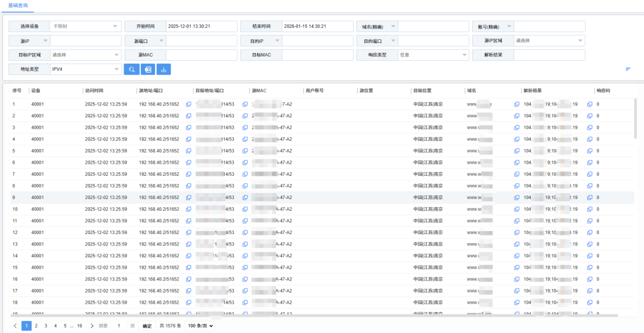Copy target address in row 4
644x333 pixels.
245,139
